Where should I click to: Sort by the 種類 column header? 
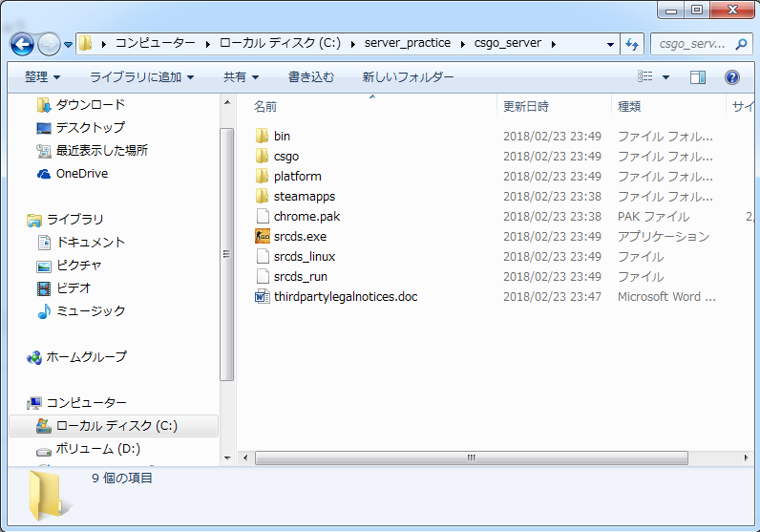coord(629,107)
